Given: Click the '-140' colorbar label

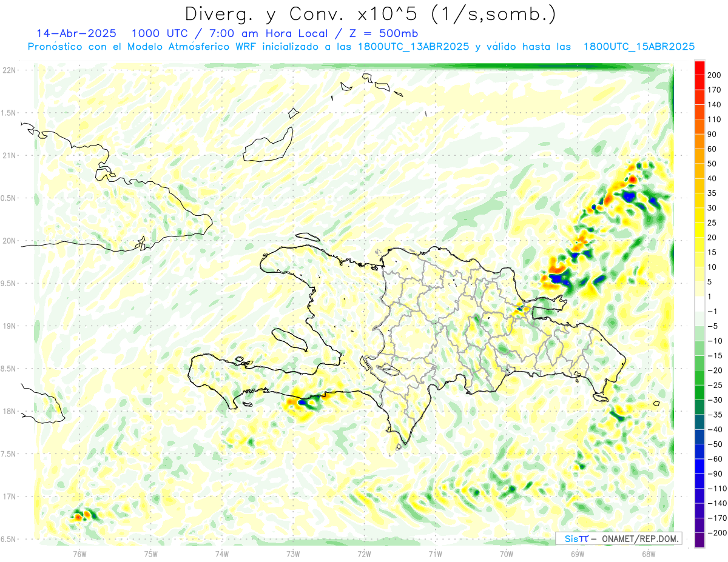Looking at the screenshot, I should [x=716, y=503].
